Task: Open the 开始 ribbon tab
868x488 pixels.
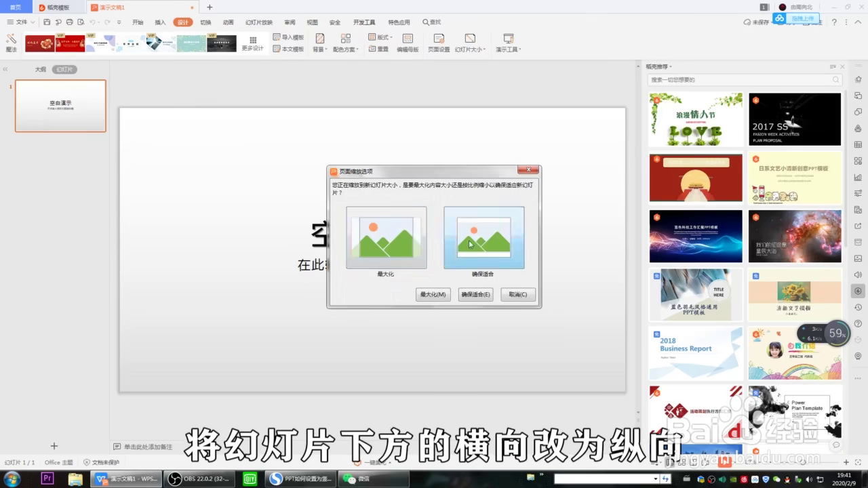Action: (x=138, y=22)
